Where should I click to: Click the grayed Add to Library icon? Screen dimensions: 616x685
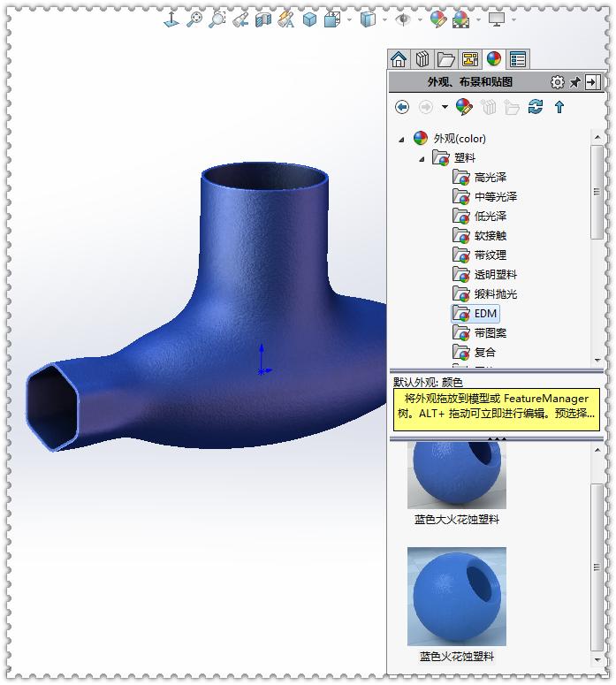coord(489,107)
